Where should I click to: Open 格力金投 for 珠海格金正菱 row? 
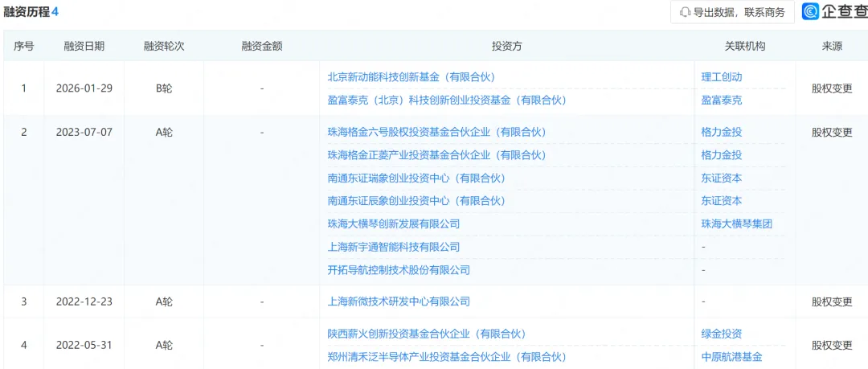point(721,155)
